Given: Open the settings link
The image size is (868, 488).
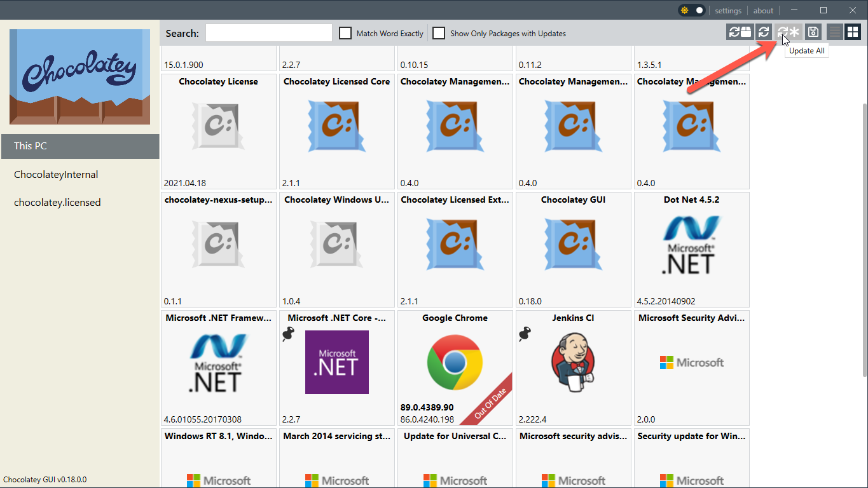Looking at the screenshot, I should click(x=728, y=11).
